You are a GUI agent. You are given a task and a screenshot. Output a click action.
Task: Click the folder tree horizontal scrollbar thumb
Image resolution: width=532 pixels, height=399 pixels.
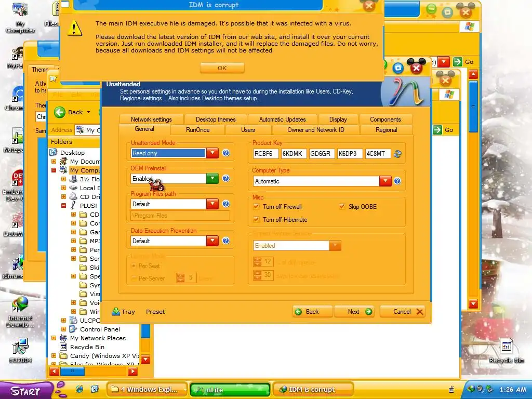[x=72, y=371]
